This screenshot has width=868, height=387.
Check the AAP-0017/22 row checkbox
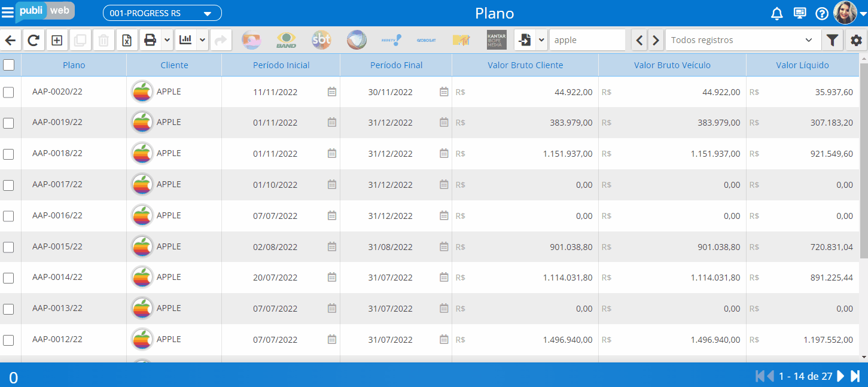[8, 185]
